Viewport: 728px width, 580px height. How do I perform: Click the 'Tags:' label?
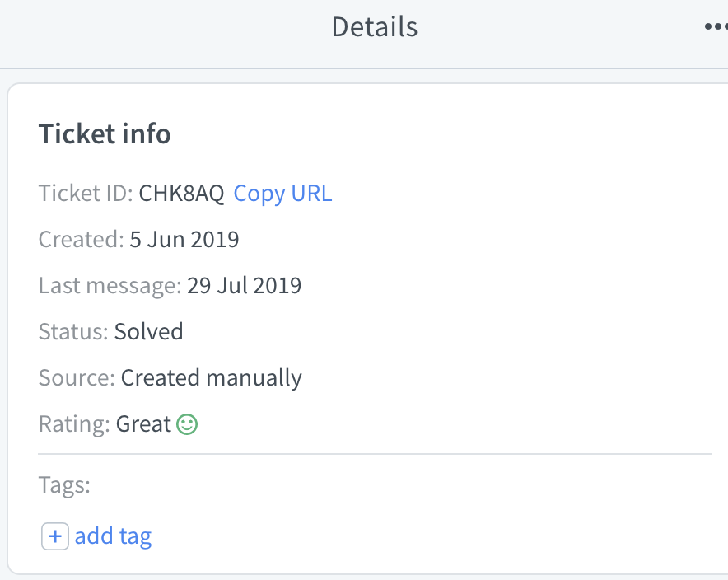coord(64,485)
